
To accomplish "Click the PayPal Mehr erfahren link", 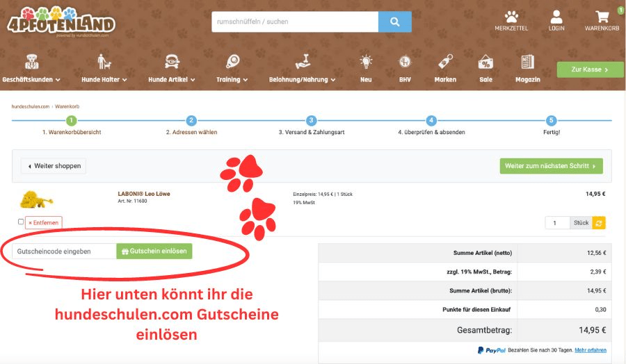I will pyautogui.click(x=590, y=350).
